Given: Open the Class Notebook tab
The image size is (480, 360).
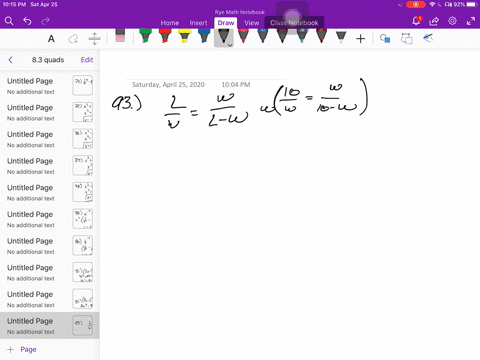Looking at the screenshot, I should [294, 23].
